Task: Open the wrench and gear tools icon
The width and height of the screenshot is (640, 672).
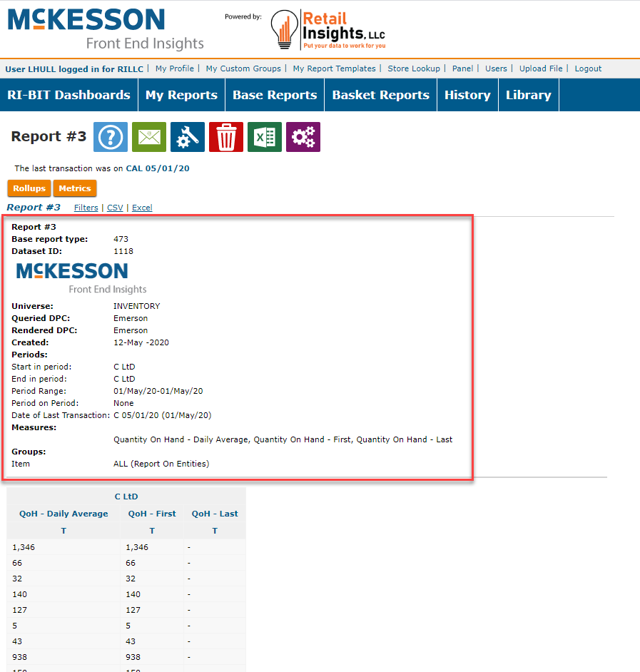Action: [x=188, y=137]
